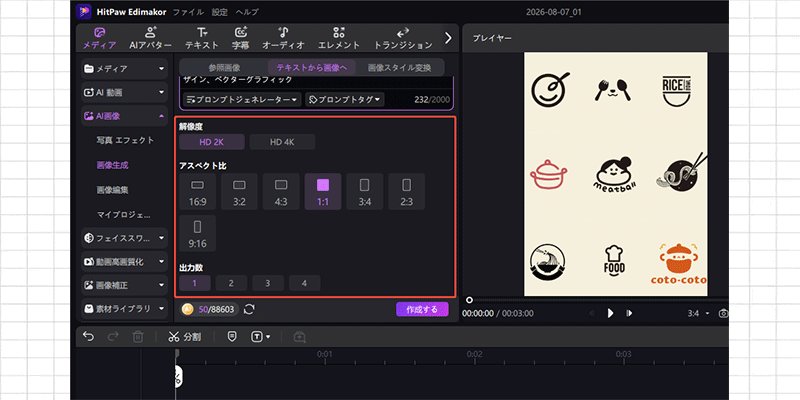Select HD 2K resolution
The width and height of the screenshot is (800, 400).
pos(212,142)
